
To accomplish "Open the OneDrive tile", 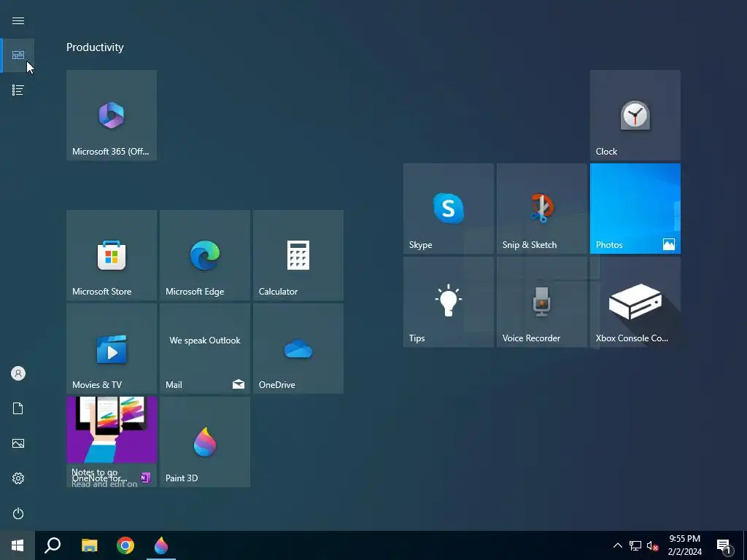I will point(298,349).
